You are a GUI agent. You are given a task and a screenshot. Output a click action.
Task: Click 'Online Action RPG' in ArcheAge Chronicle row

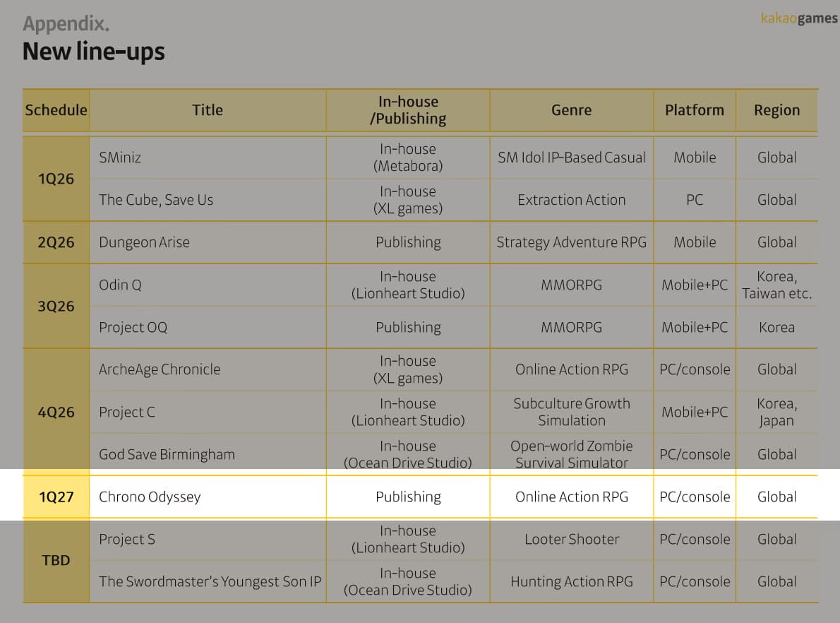pos(572,369)
